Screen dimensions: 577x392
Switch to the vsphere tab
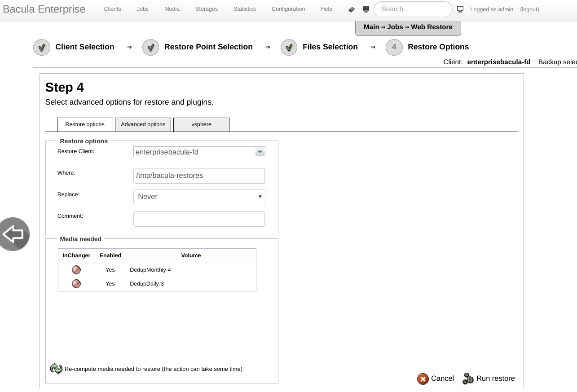(x=201, y=124)
